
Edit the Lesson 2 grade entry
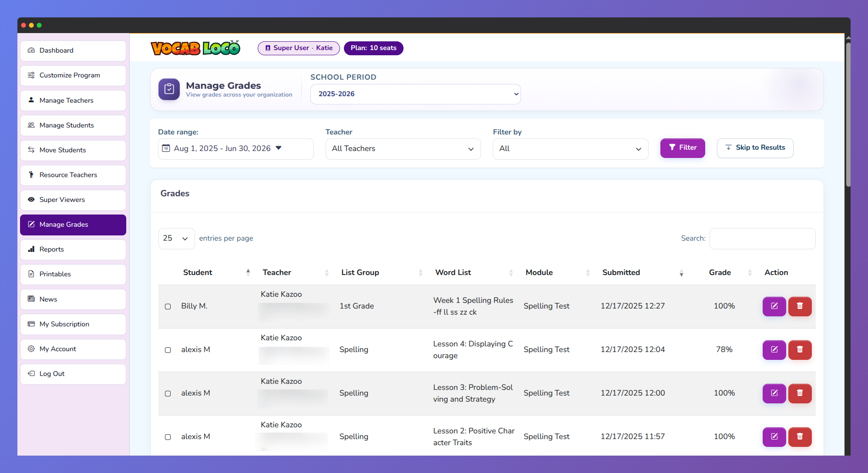774,437
